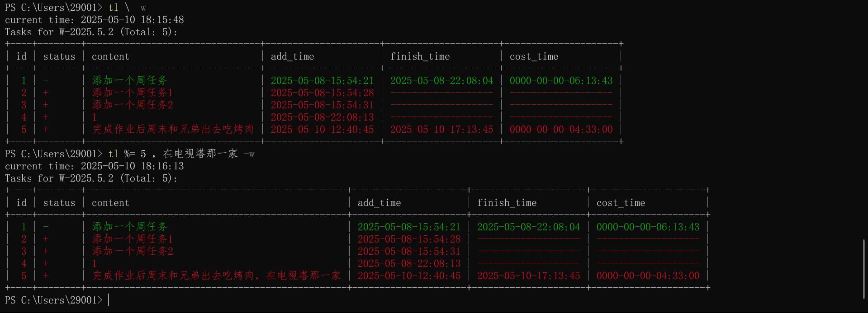Click green '添加一个周任务' in the upper table
This screenshot has width=868, height=313.
click(130, 80)
